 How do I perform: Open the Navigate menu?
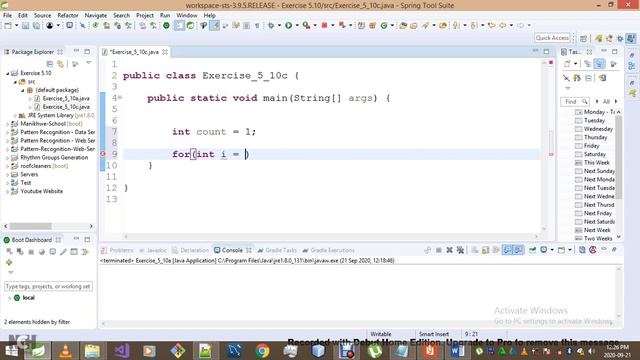point(96,15)
